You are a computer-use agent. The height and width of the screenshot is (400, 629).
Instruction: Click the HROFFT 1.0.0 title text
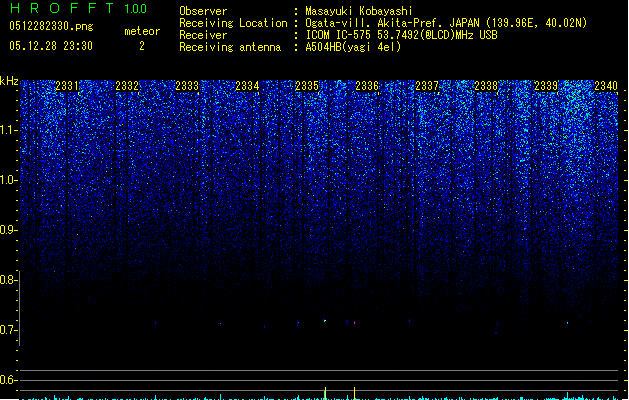pos(79,8)
